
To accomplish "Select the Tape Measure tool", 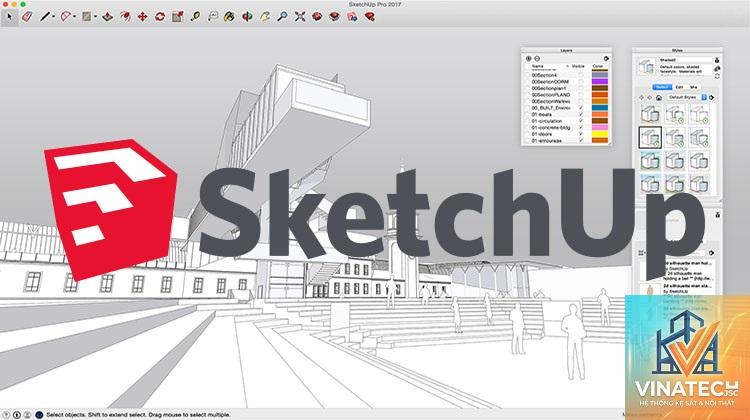I will pos(195,17).
